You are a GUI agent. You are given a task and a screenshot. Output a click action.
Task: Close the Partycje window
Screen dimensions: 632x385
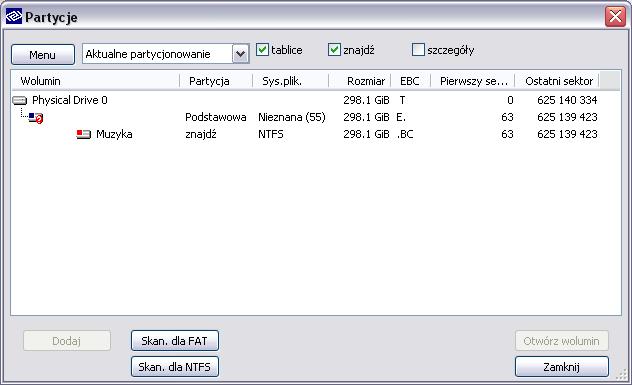[615, 17]
